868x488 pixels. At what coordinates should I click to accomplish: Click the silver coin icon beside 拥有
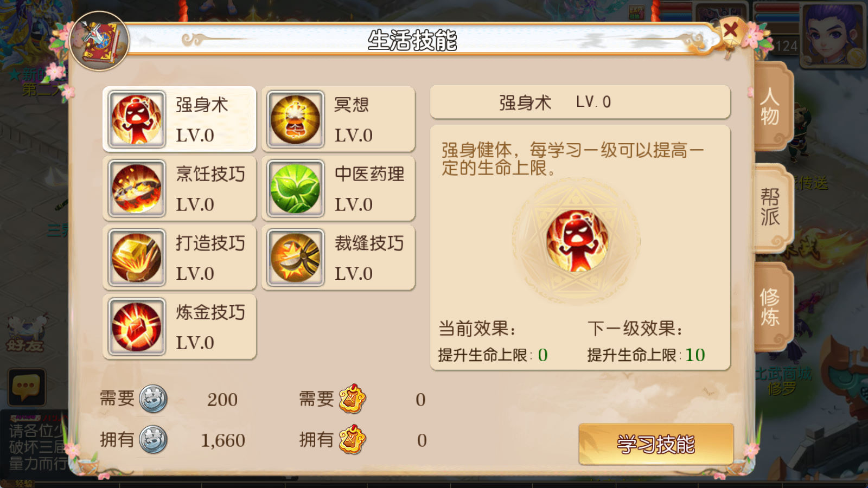[x=153, y=440]
